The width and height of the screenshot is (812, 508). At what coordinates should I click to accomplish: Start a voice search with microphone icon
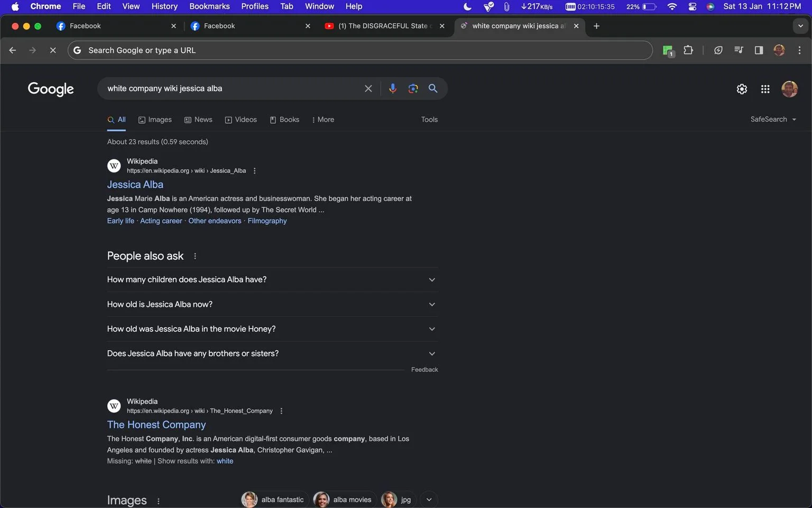pyautogui.click(x=392, y=88)
